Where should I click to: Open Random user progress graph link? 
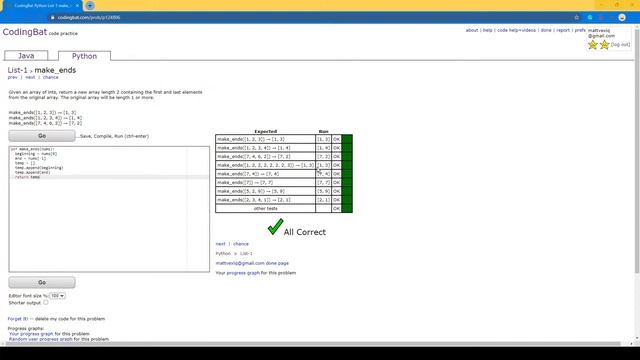click(40, 339)
